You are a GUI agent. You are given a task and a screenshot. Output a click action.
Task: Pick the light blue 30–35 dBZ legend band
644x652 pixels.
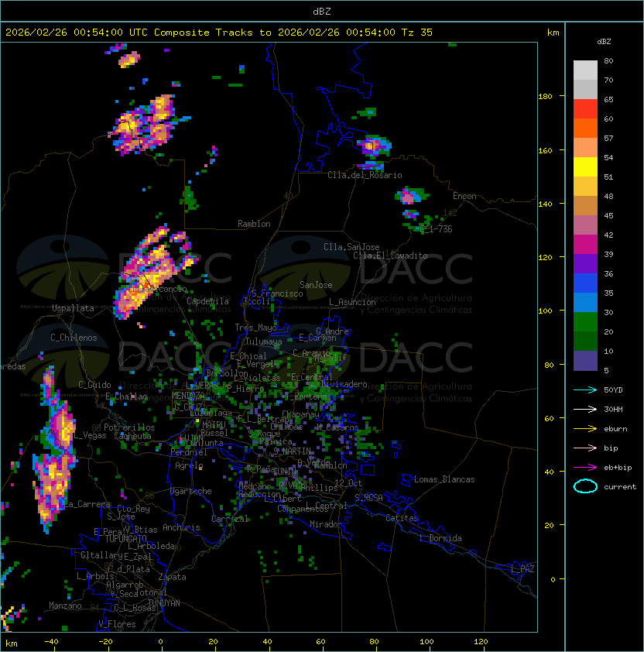(585, 303)
